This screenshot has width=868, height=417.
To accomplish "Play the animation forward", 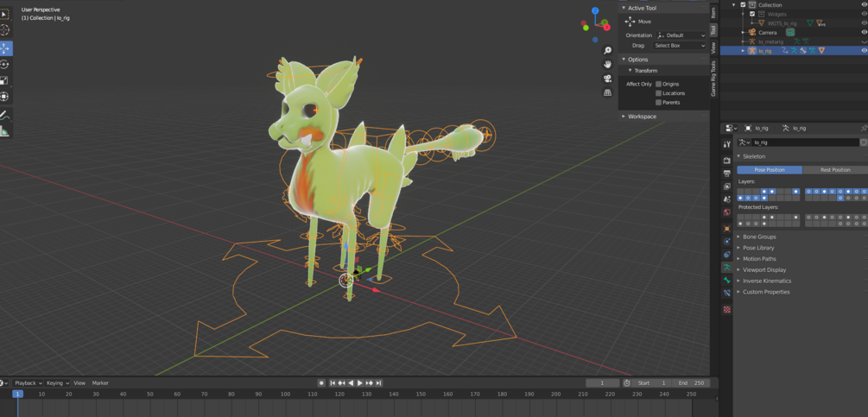I will (360, 382).
